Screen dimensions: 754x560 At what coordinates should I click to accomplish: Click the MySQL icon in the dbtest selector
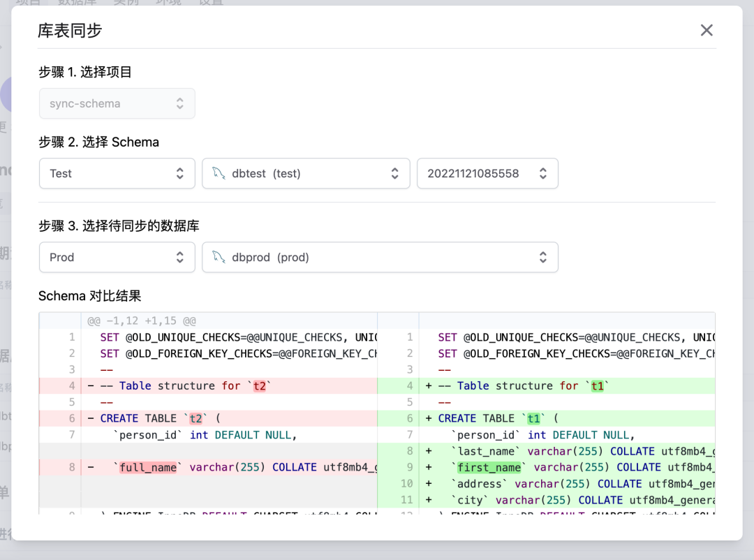(x=219, y=173)
